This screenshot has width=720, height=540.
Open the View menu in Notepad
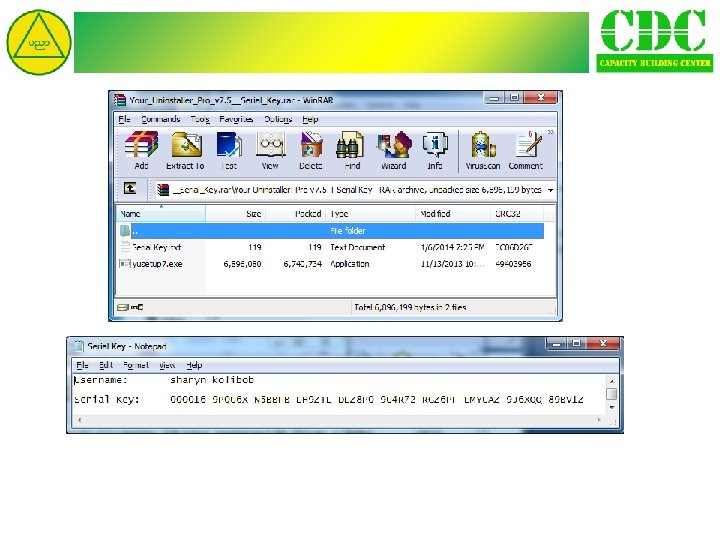[x=167, y=366]
